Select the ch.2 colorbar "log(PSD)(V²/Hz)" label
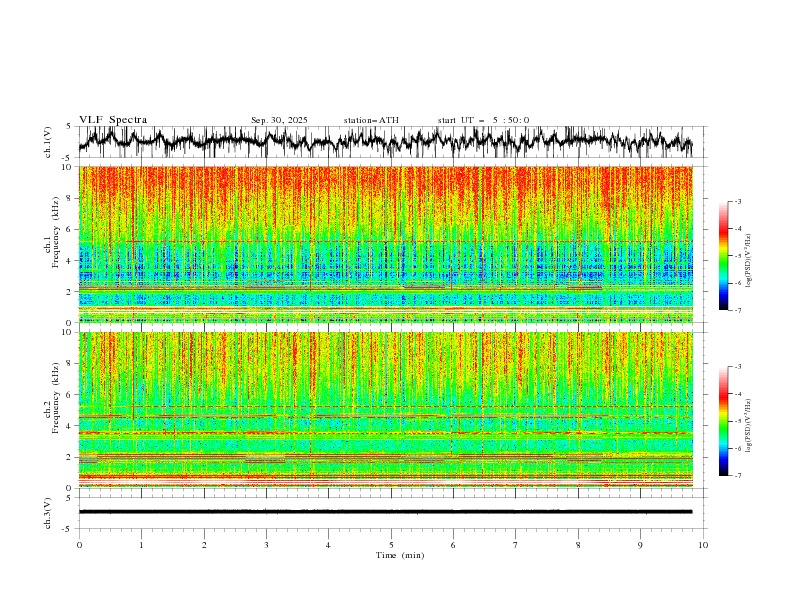The width and height of the screenshot is (792, 612). pos(749,426)
